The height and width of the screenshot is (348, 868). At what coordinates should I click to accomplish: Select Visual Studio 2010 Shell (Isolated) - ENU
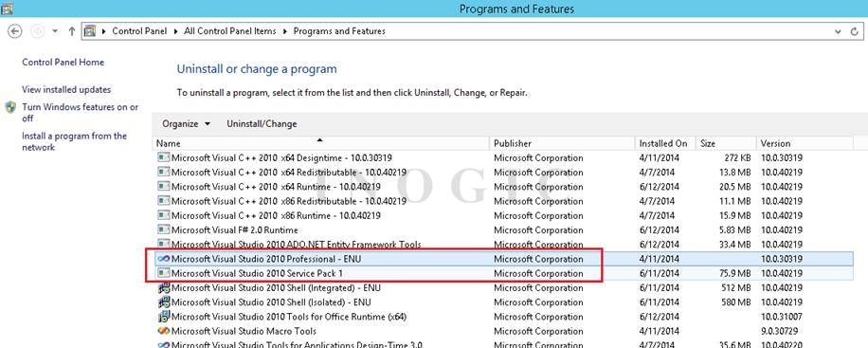pos(271,302)
